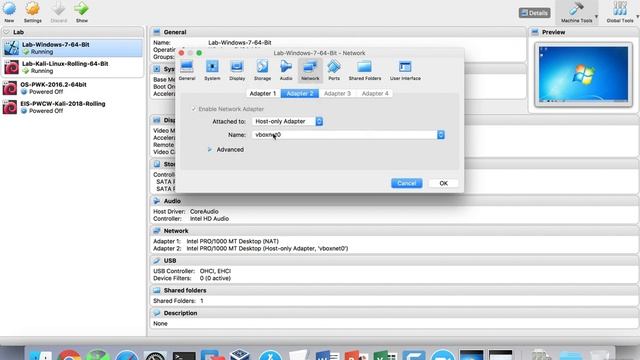Click the 'Controller: Intel HD Audio' line
This screenshot has height=360, width=640.
tap(191, 219)
